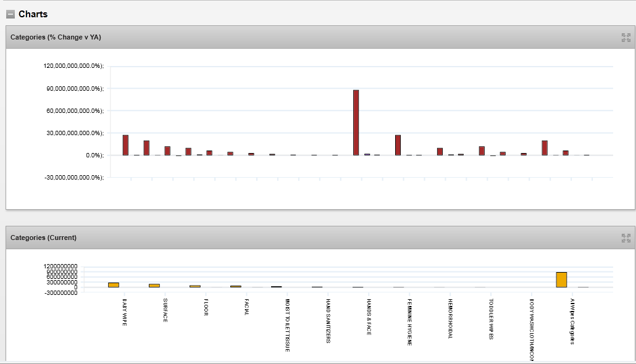Click the SURFACE orange bar
The width and height of the screenshot is (636, 364).
coord(154,286)
